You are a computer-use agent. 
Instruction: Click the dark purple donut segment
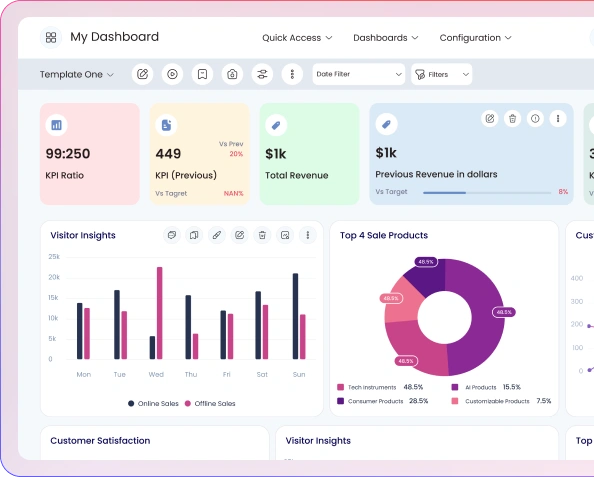point(428,278)
